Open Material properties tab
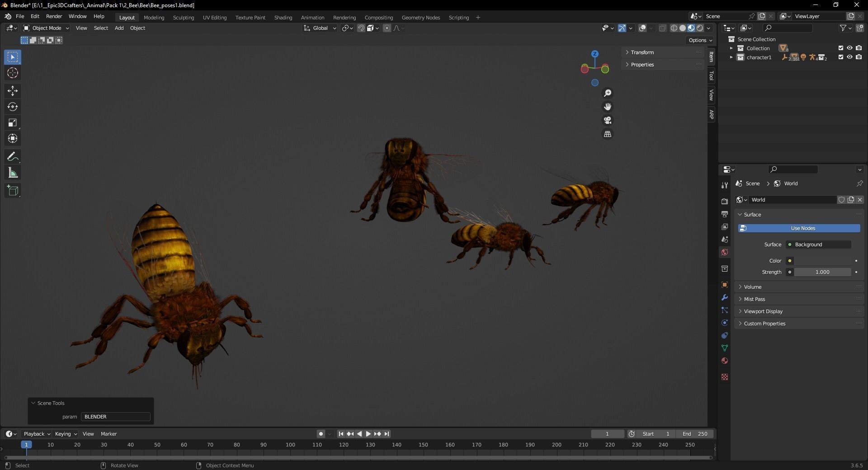The image size is (868, 470). tap(725, 361)
